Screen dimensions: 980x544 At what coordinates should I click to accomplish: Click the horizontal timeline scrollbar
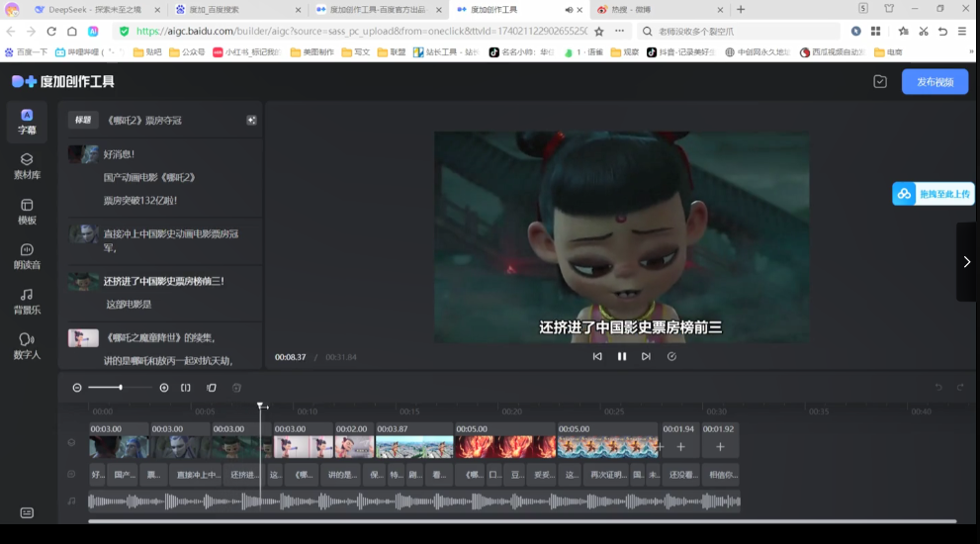tap(522, 521)
